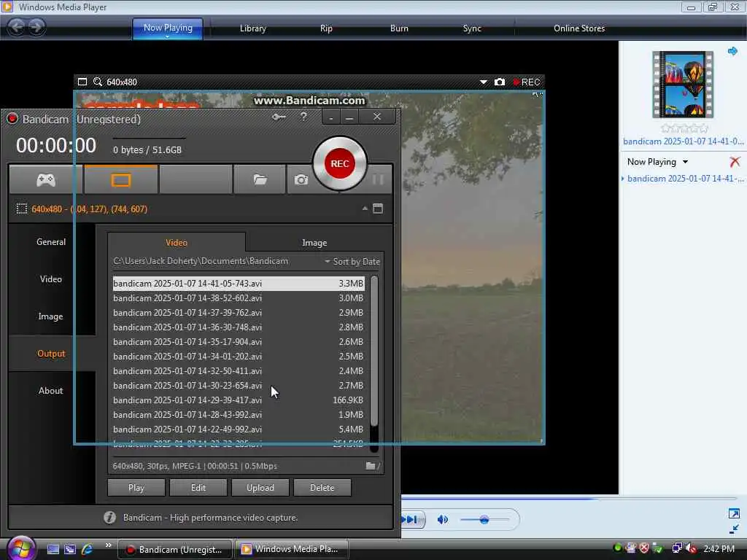Open the recording bar dropdown triangle

click(483, 82)
